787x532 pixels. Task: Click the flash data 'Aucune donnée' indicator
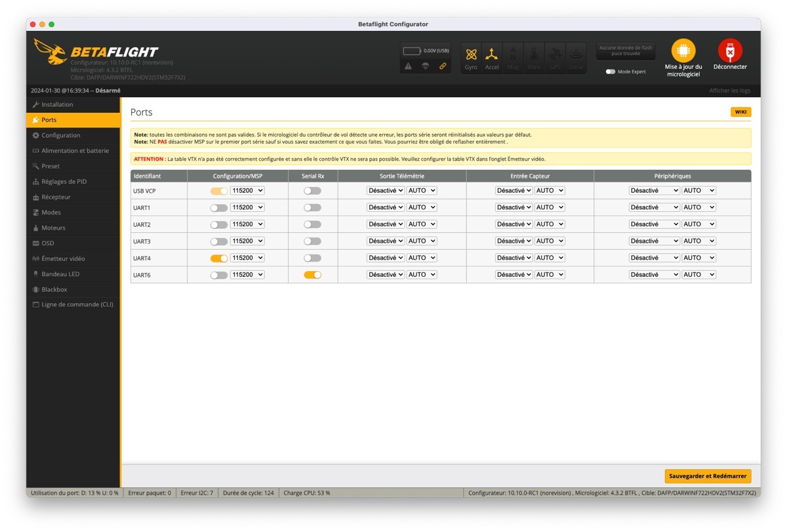coord(626,51)
